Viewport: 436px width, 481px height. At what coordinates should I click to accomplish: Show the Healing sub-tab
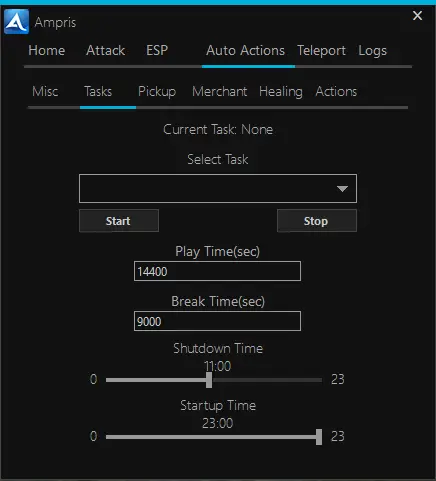pyautogui.click(x=281, y=91)
